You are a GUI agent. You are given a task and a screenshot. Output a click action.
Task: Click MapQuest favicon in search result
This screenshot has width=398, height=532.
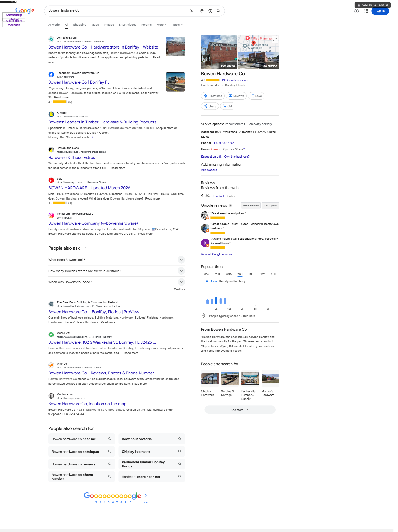click(x=51, y=335)
